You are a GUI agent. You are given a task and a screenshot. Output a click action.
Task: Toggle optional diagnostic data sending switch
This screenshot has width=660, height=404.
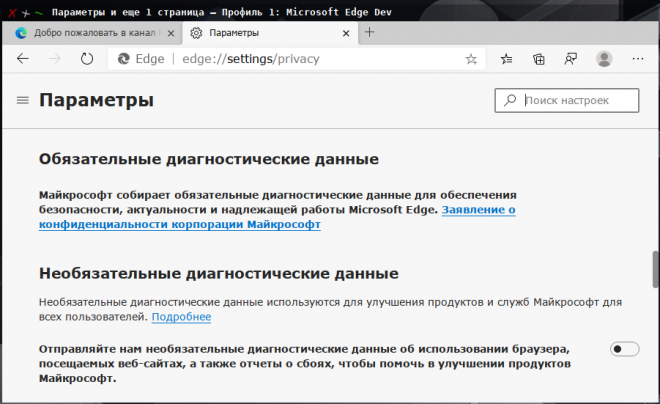tap(624, 348)
